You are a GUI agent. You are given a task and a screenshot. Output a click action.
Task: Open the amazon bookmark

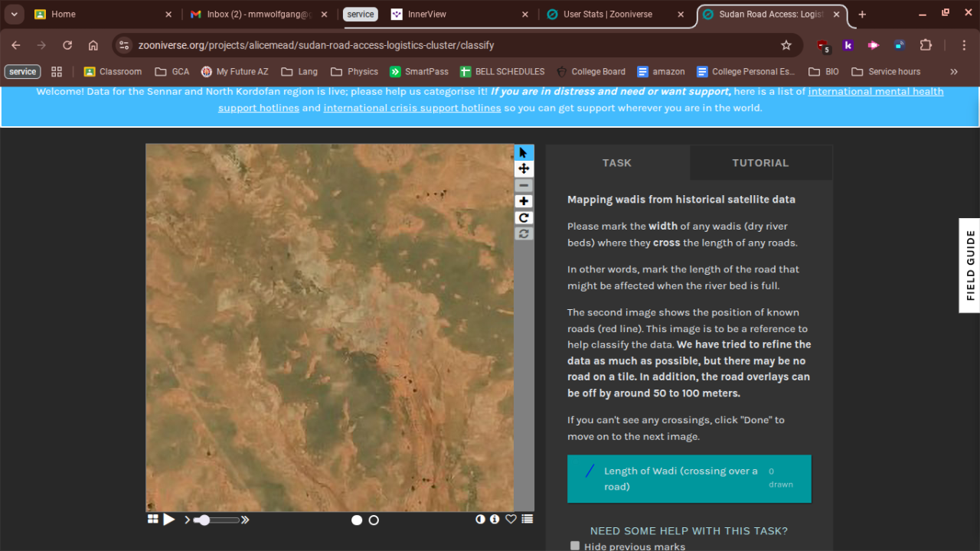[661, 71]
